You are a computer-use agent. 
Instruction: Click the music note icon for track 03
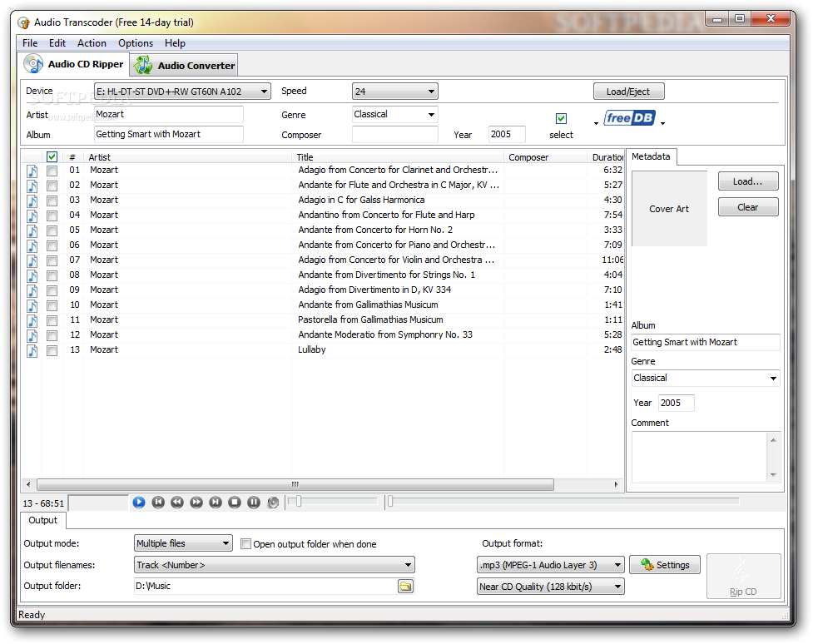coord(32,201)
